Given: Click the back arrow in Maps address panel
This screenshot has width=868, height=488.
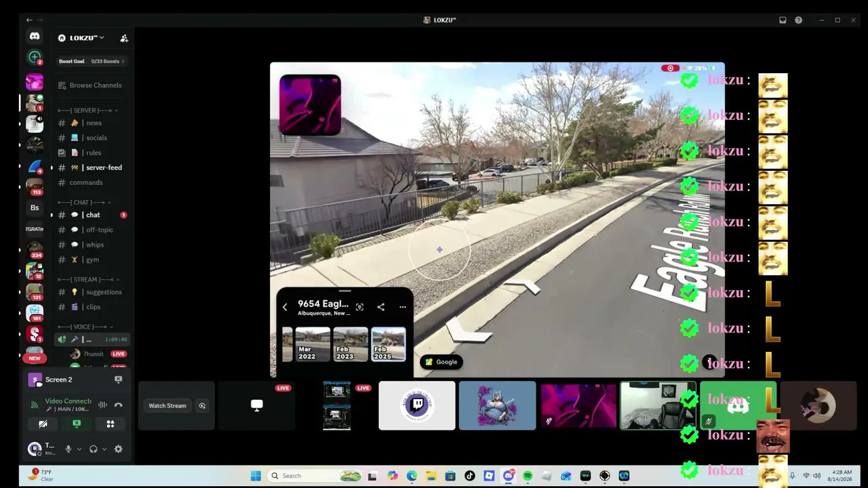Looking at the screenshot, I should point(285,307).
